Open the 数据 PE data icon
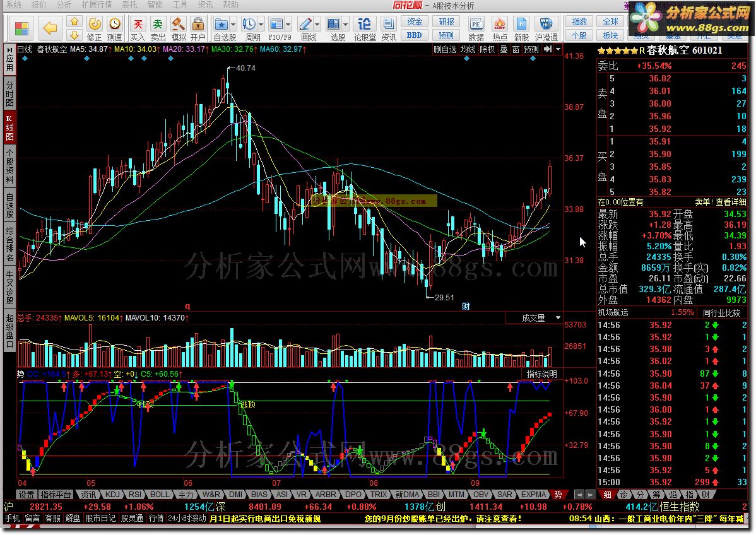Screen dimensions: 756x535 (x=476, y=23)
